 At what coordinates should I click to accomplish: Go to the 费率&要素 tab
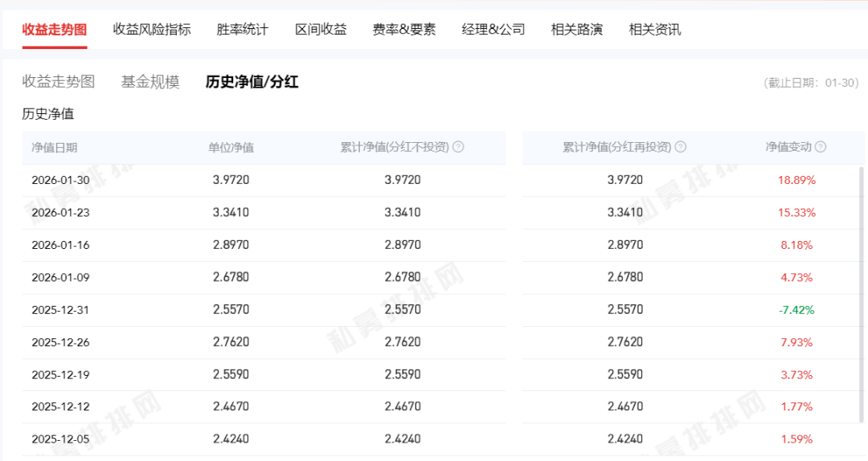(x=404, y=30)
